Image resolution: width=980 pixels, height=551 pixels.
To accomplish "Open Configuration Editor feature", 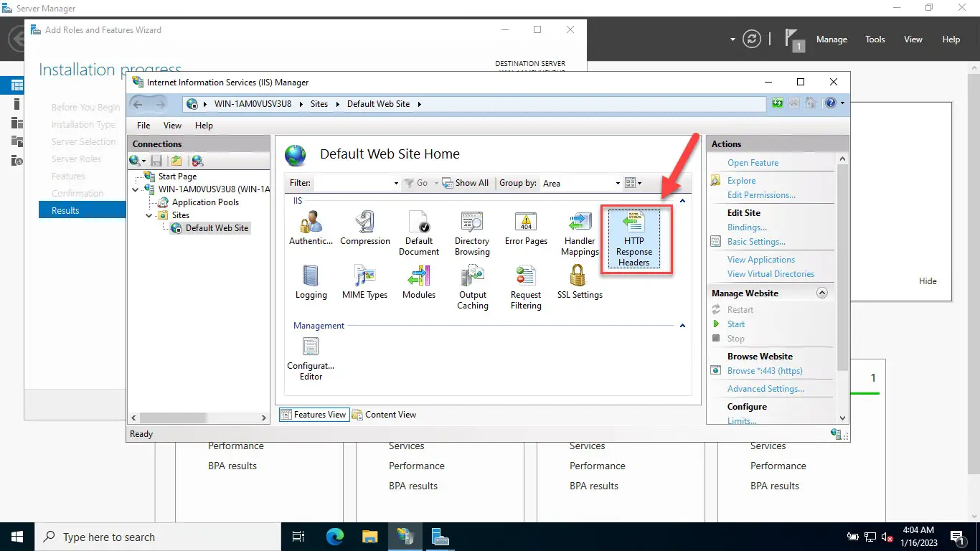I will (311, 358).
